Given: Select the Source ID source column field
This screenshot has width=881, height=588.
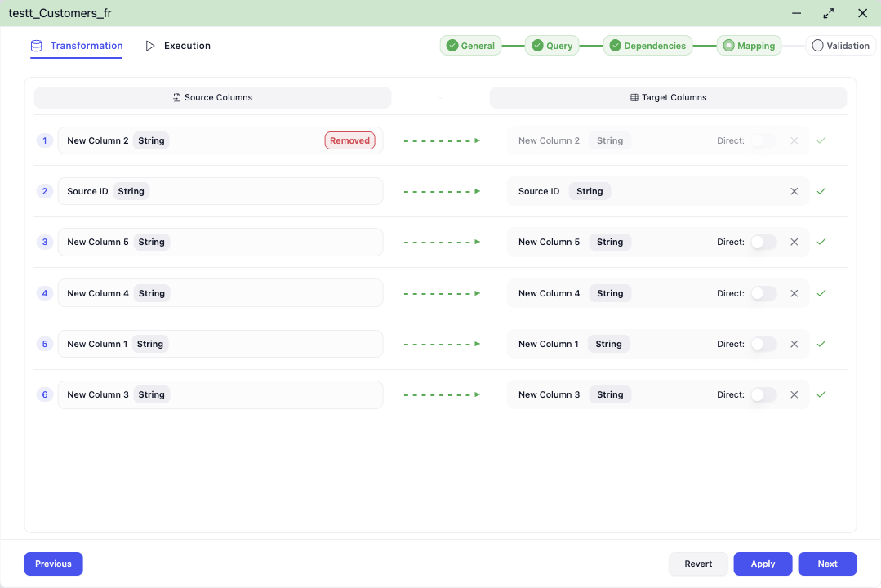Looking at the screenshot, I should tap(220, 191).
